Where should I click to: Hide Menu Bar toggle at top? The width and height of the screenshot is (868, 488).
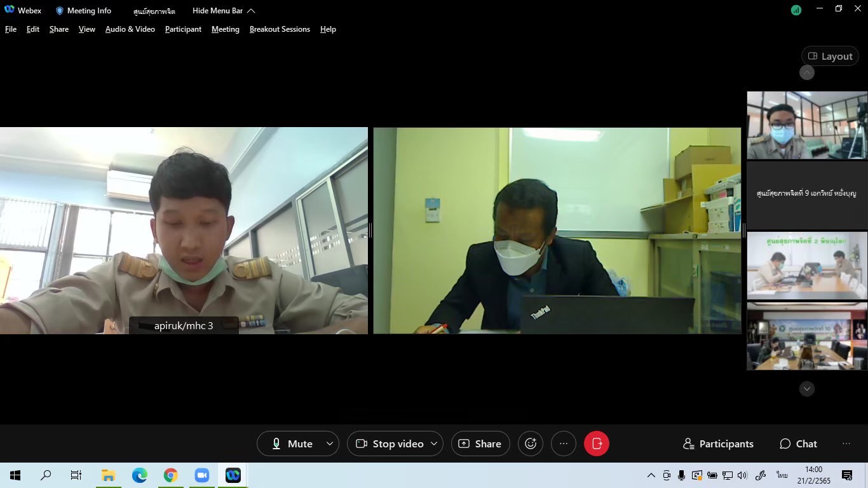pyautogui.click(x=224, y=11)
